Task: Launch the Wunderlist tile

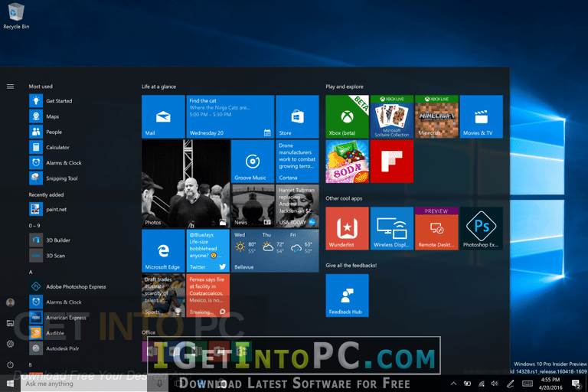Action: (348, 228)
